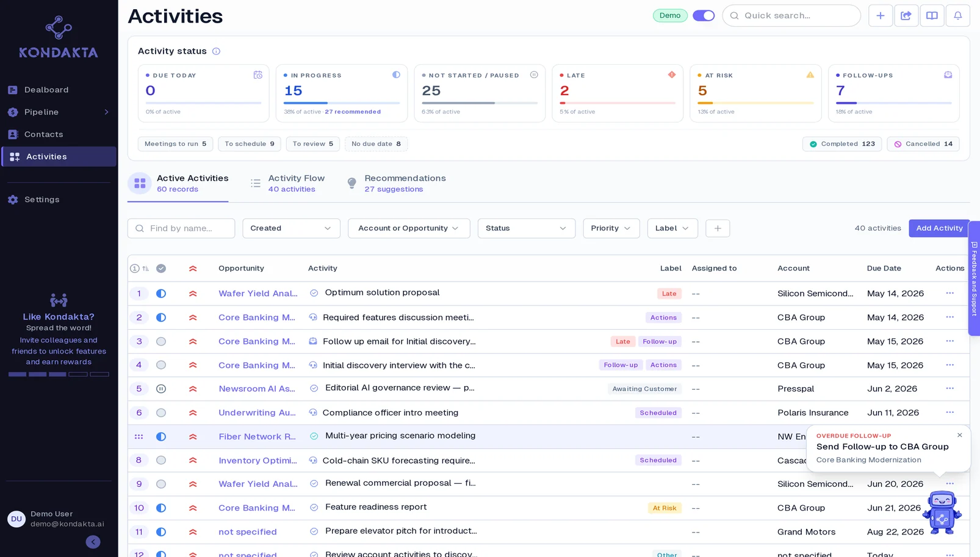Collapse sidebar with the arrow icon
Image resolution: width=980 pixels, height=557 pixels.
point(93,542)
